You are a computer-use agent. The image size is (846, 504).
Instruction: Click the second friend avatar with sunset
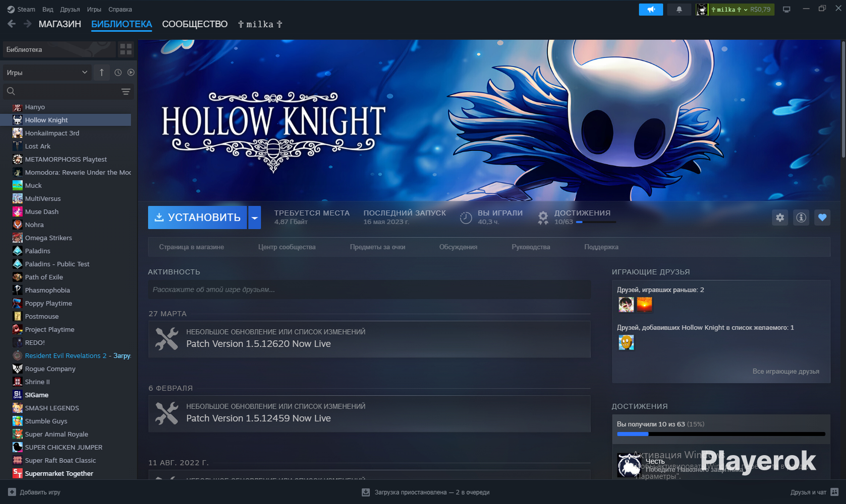click(645, 304)
